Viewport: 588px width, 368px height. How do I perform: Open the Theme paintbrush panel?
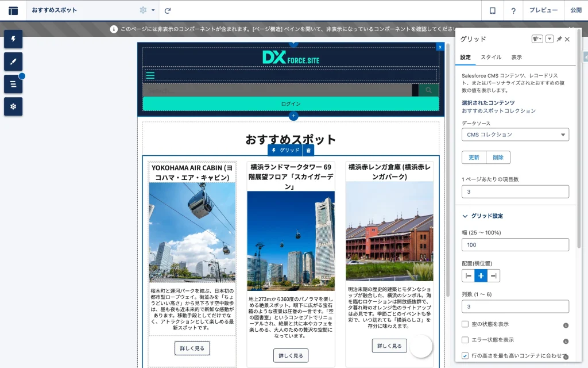tap(13, 62)
